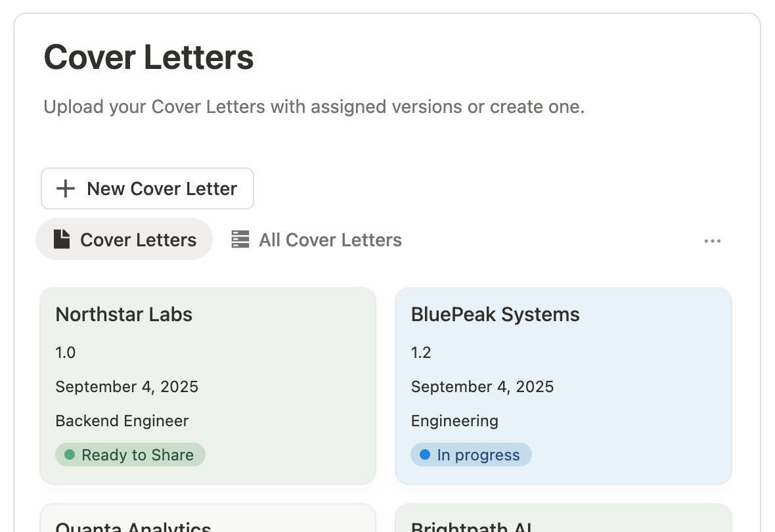775x532 pixels.
Task: Select the In progress status tag
Action: [x=471, y=454]
